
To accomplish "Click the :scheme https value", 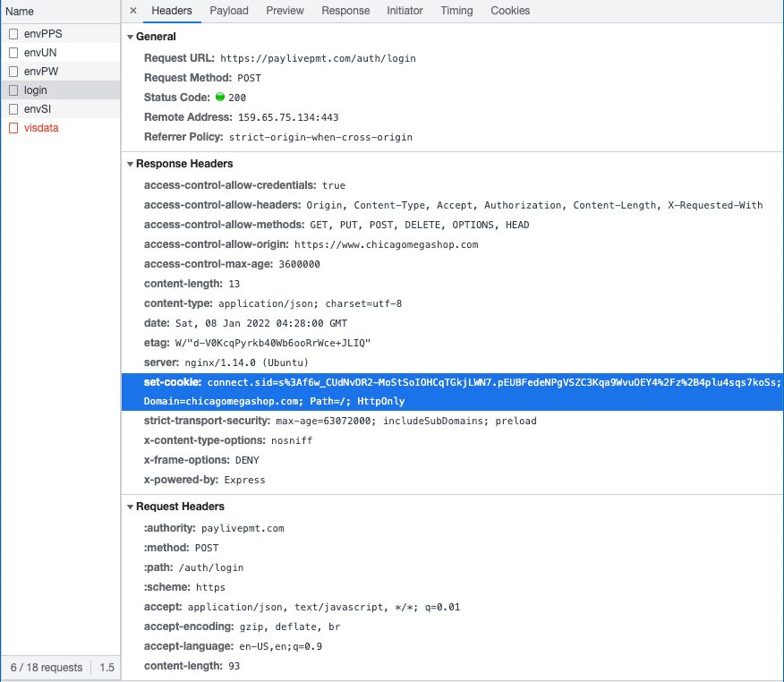I will pos(210,587).
